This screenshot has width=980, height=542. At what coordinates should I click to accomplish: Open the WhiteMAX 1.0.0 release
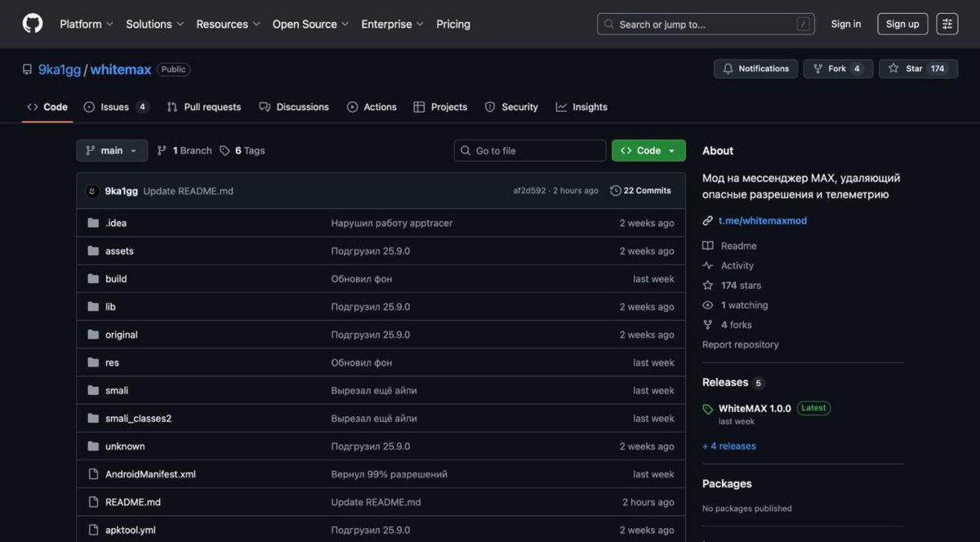tap(755, 408)
